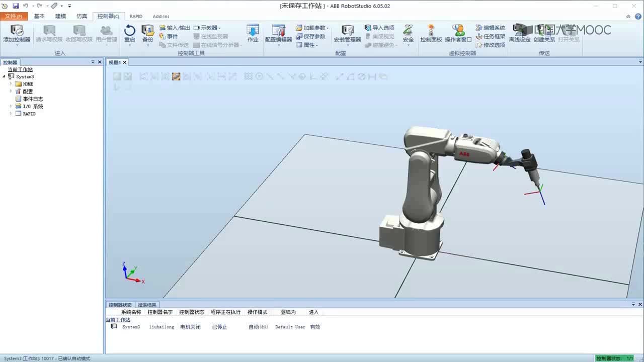This screenshot has width=644, height=362.
Task: Click 导入选项 (Import Options)
Action: tap(379, 28)
